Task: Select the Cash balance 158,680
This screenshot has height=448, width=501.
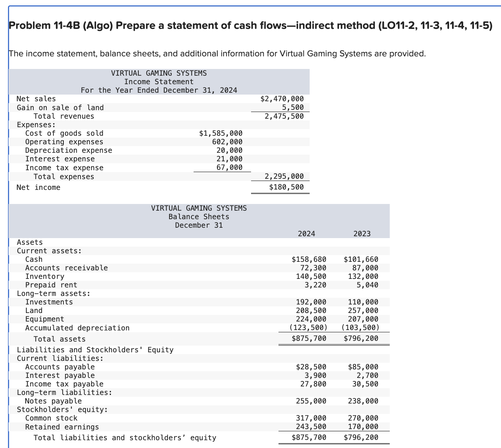Action: (309, 259)
